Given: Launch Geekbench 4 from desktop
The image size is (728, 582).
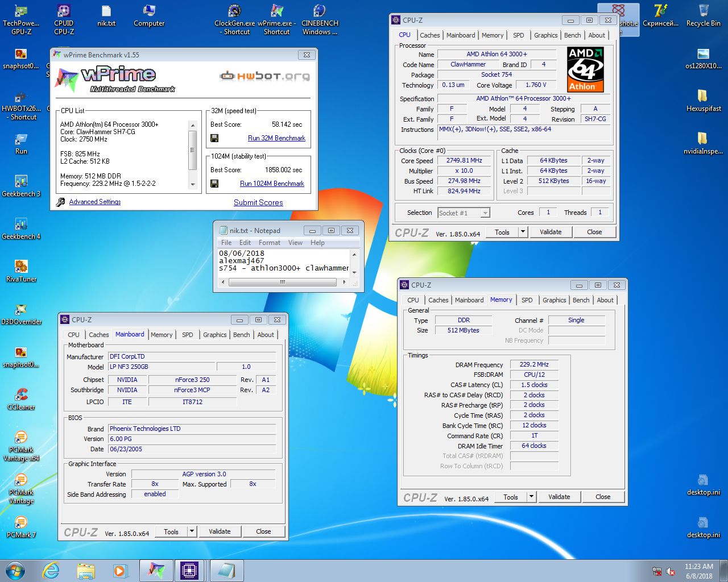Looking at the screenshot, I should pos(21,228).
